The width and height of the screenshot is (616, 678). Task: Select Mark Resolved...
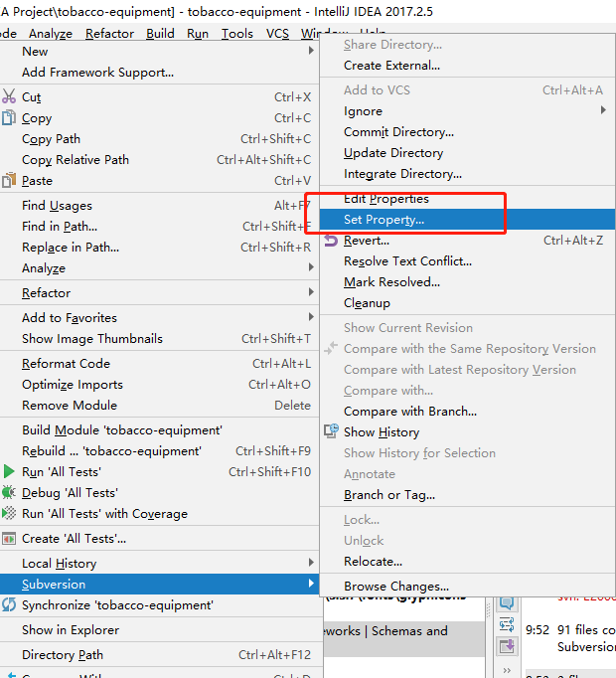[x=468, y=282]
